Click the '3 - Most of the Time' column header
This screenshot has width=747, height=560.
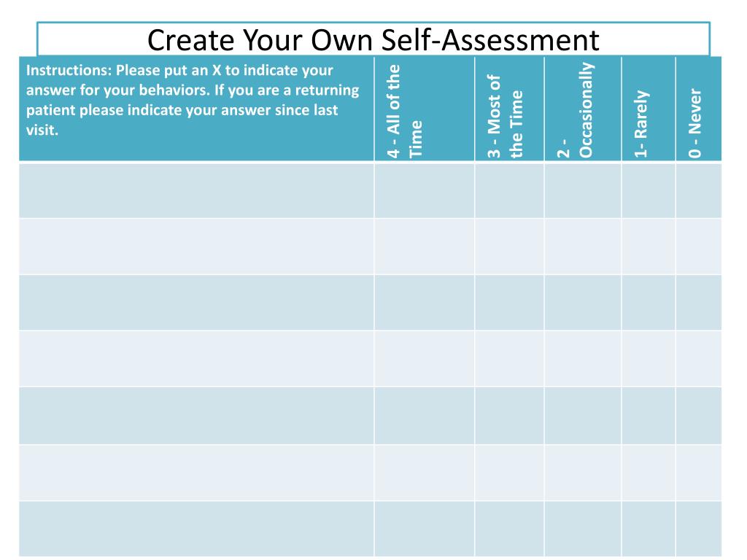(x=509, y=109)
